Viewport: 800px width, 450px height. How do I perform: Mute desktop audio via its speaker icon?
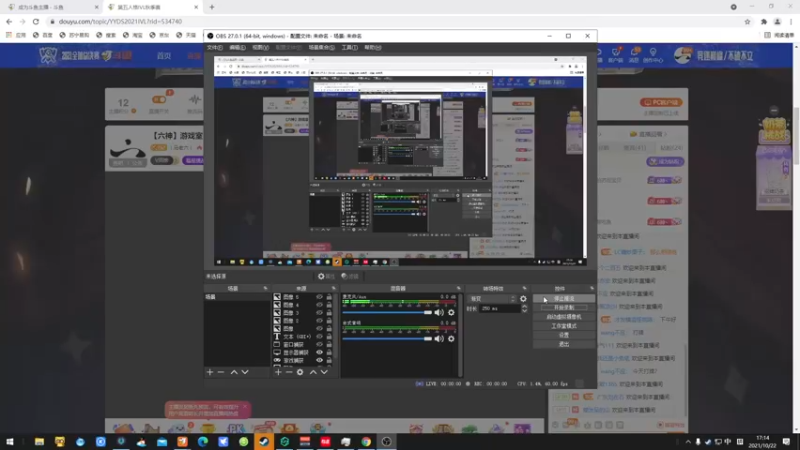tap(439, 338)
